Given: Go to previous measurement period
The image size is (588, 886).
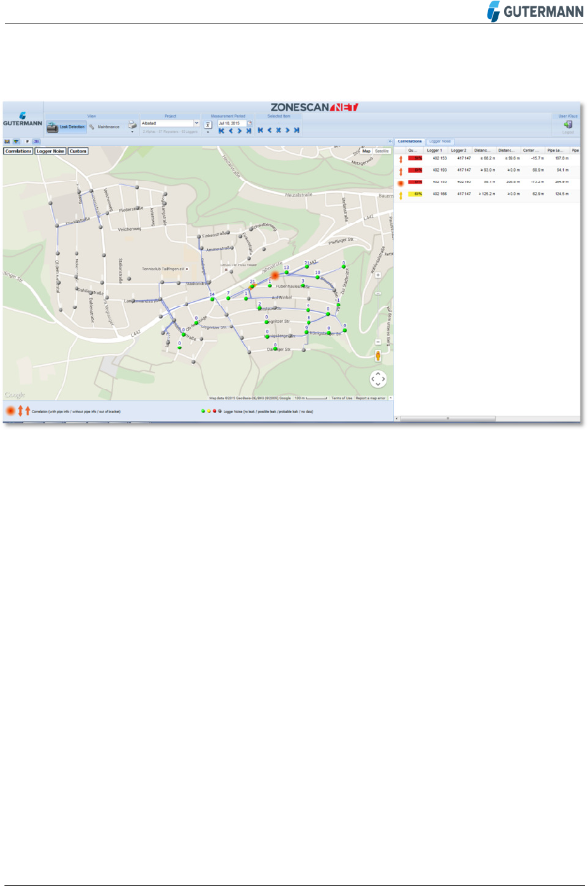Looking at the screenshot, I should tap(231, 130).
